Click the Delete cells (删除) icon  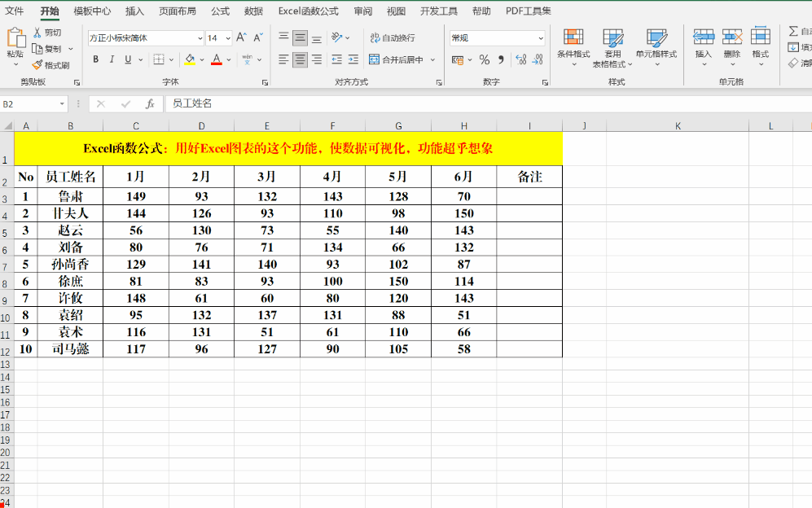731,37
